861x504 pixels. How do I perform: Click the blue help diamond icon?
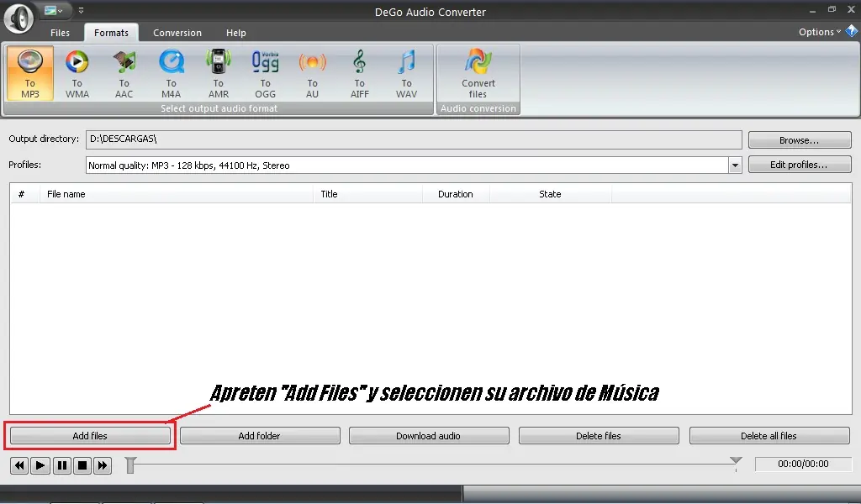pyautogui.click(x=852, y=31)
